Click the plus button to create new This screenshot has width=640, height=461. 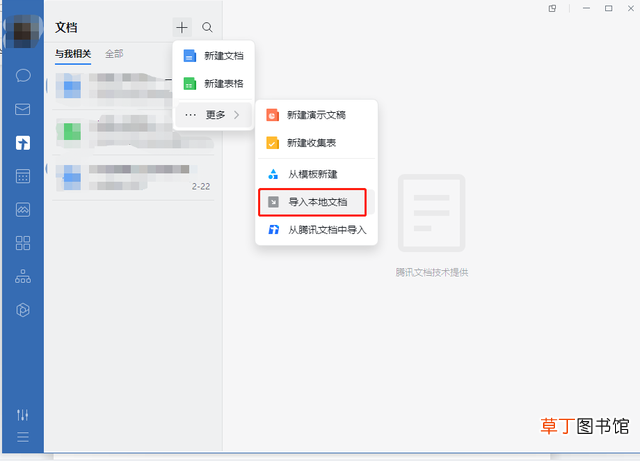coord(182,27)
